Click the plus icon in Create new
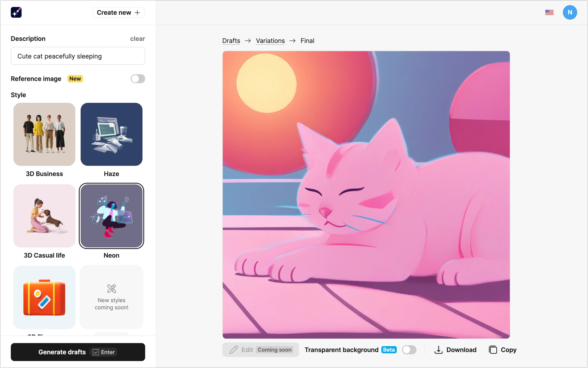This screenshot has height=368, width=588. [x=137, y=13]
